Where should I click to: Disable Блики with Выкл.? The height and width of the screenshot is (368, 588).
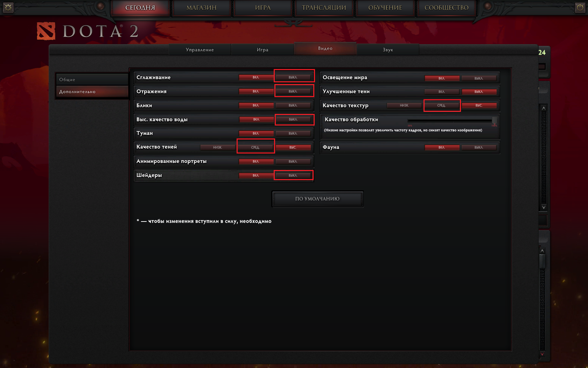[x=293, y=105]
